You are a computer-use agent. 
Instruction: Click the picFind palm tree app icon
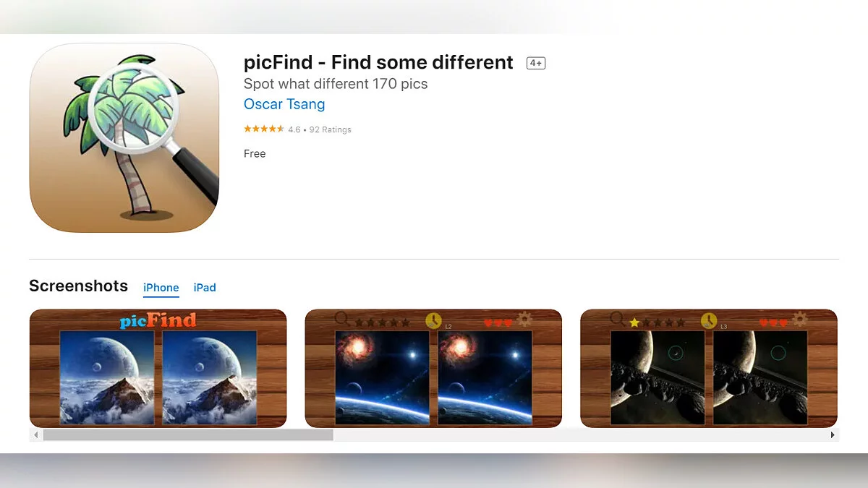[x=124, y=138]
